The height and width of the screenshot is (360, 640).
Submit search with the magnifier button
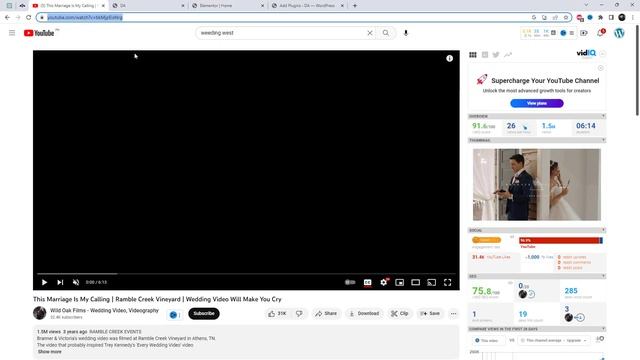point(386,33)
